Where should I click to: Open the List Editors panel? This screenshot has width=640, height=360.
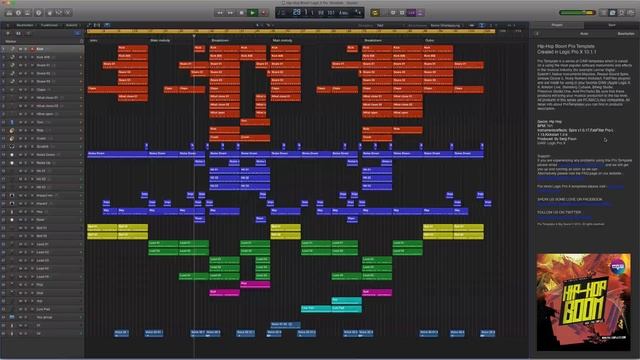604,13
